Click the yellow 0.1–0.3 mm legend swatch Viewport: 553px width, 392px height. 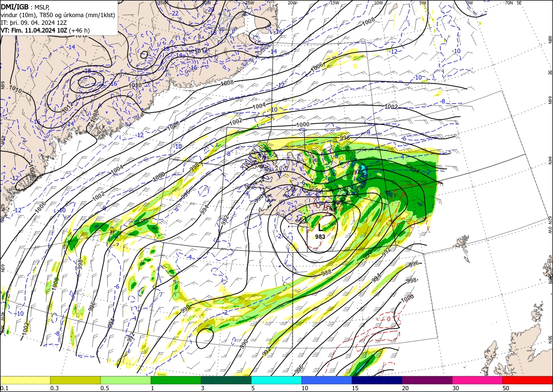pyautogui.click(x=25, y=380)
